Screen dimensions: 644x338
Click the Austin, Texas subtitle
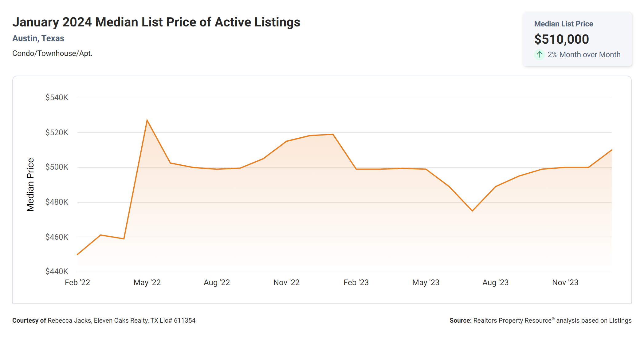pos(38,38)
